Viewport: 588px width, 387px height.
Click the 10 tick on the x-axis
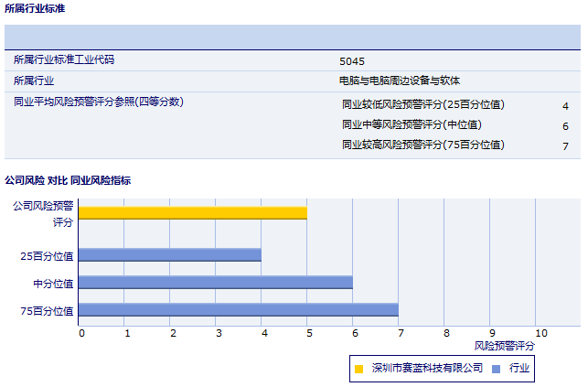[x=541, y=334]
